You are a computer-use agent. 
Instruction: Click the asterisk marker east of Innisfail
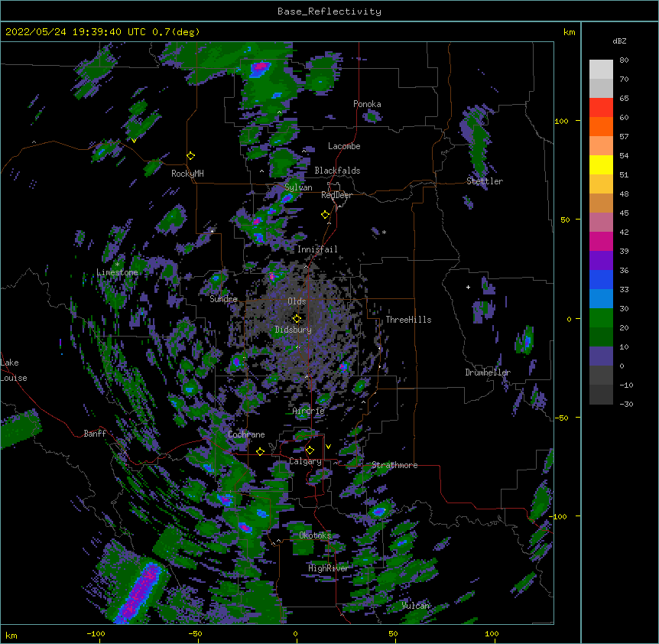click(384, 232)
